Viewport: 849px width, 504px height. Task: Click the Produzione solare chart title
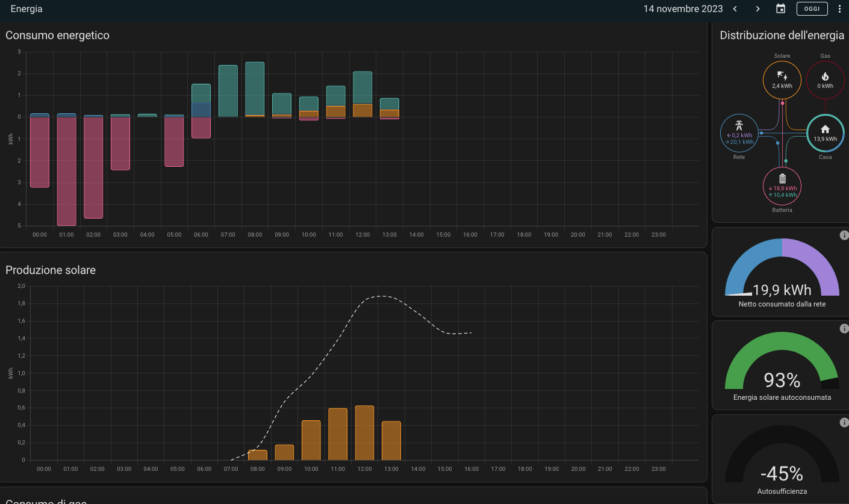click(x=51, y=270)
